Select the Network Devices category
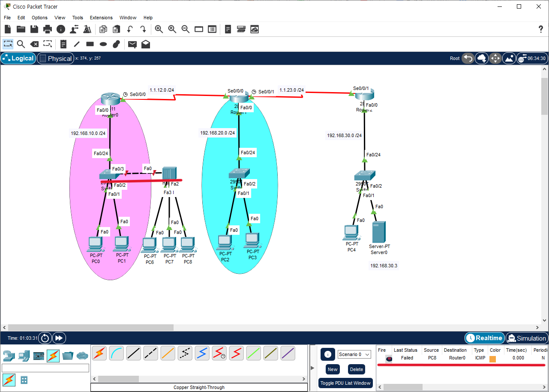Screen dimensions: 549x392 click(9, 356)
